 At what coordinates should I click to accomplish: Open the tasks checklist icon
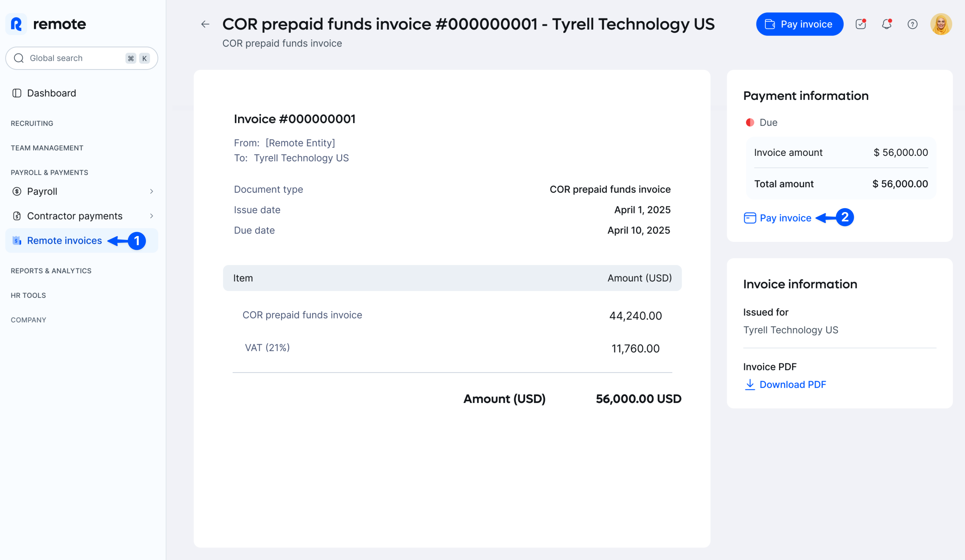click(861, 24)
